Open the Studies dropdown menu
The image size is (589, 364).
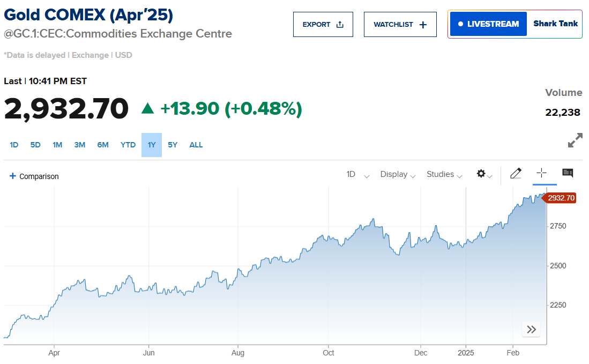(x=444, y=174)
